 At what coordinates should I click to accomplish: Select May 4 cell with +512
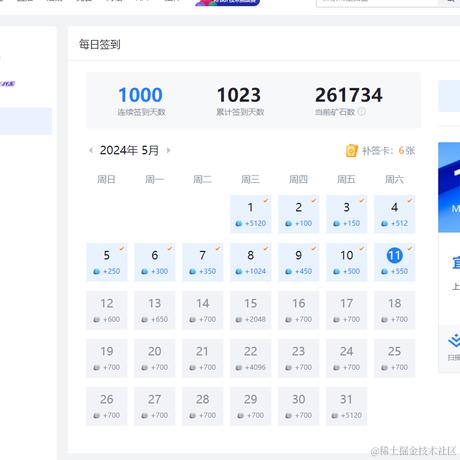[x=395, y=214]
